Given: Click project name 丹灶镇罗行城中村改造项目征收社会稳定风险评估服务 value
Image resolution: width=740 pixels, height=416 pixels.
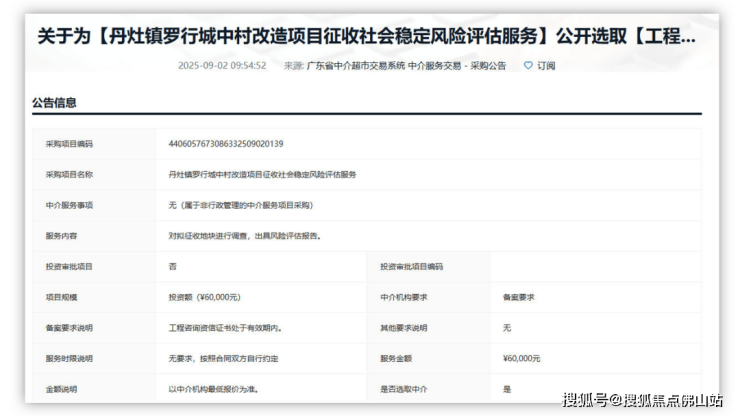Looking at the screenshot, I should point(262,175).
